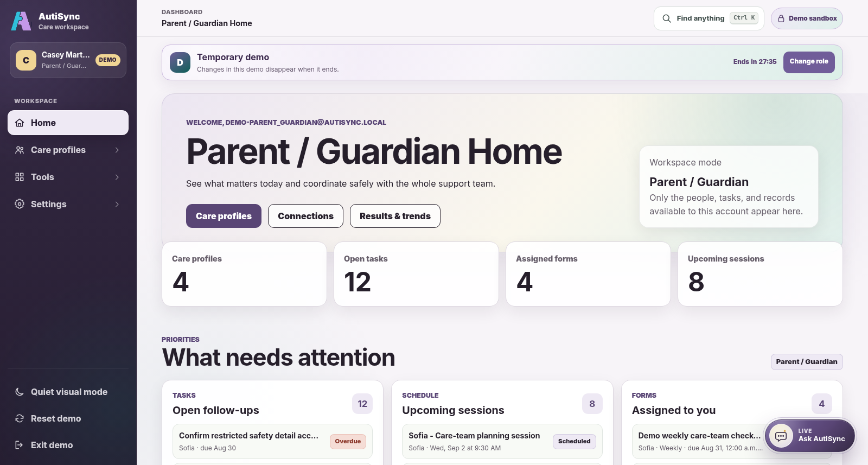Viewport: 868px width, 465px height.
Task: Click the Exit demo door icon
Action: point(20,445)
